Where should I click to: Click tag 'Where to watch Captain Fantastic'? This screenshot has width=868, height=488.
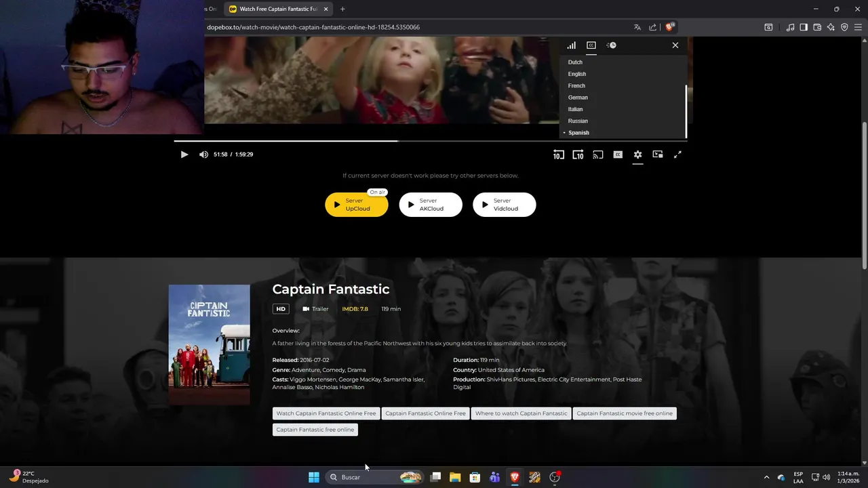pyautogui.click(x=521, y=413)
